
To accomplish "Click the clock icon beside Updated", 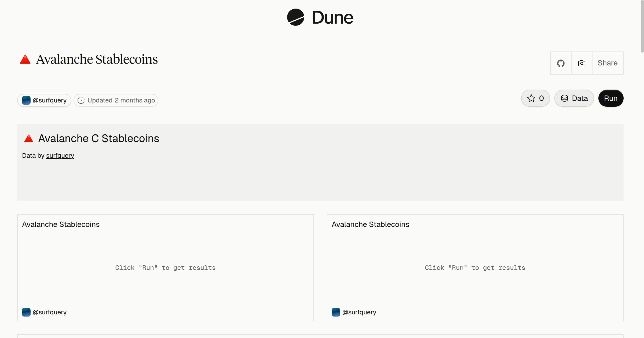I will tap(81, 100).
